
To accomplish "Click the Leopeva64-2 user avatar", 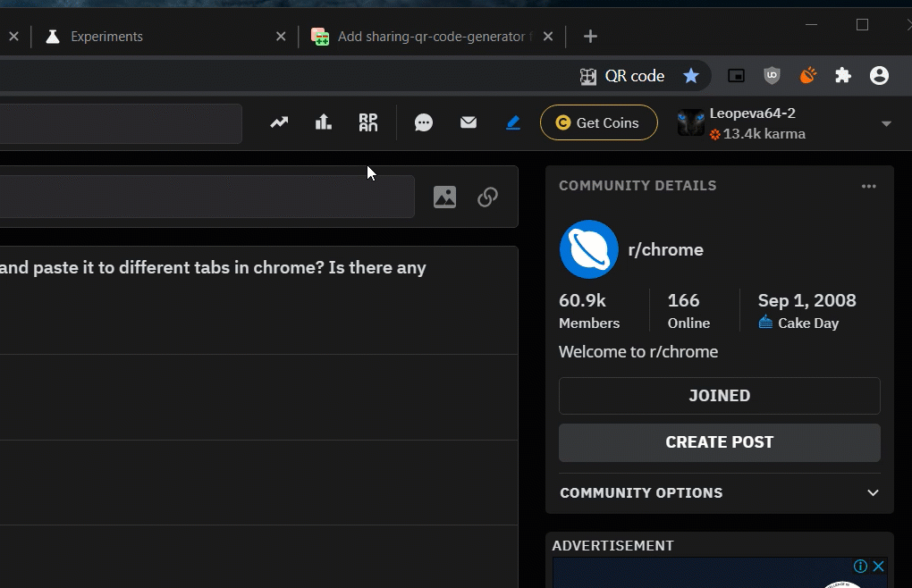I will (691, 123).
